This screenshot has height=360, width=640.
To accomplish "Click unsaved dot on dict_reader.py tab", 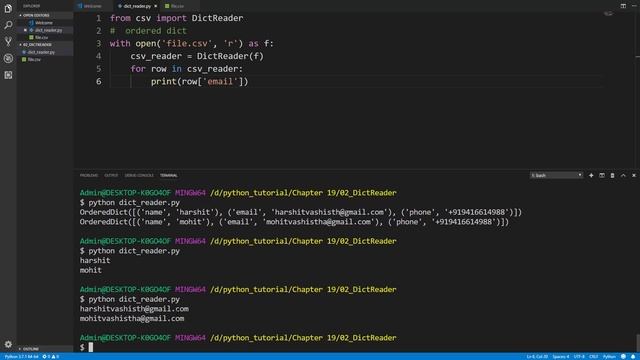I will (x=156, y=6).
